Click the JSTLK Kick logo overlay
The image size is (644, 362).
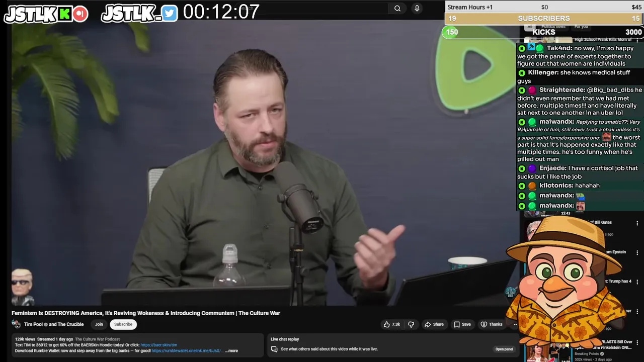[46, 14]
